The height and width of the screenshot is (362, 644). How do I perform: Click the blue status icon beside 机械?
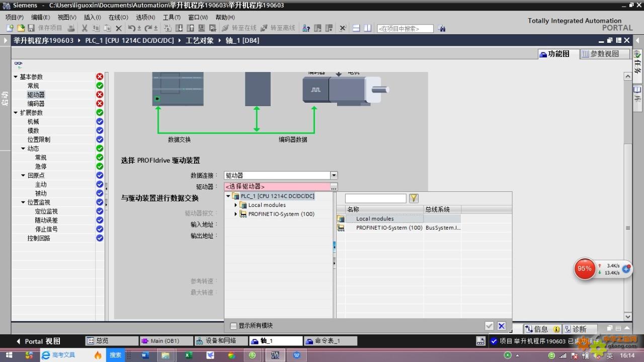100,121
